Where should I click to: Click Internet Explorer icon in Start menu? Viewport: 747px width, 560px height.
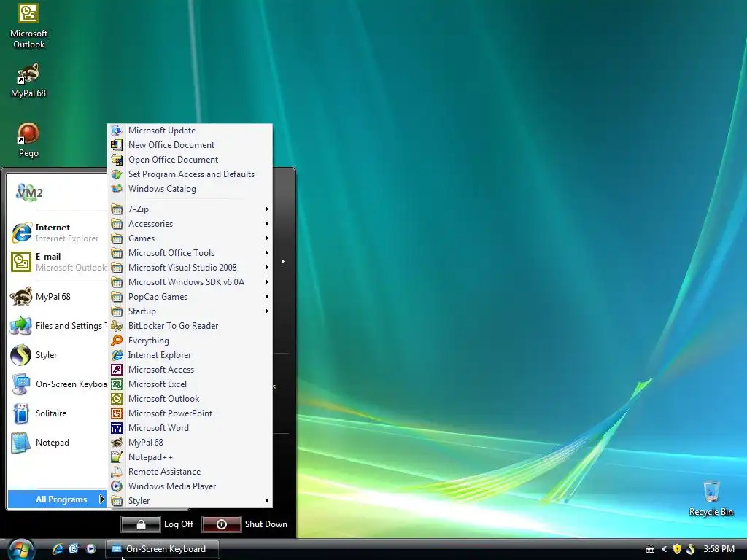[21, 233]
